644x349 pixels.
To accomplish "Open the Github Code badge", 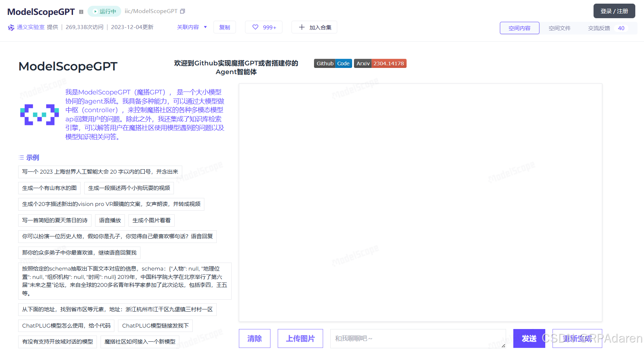I will (x=333, y=64).
